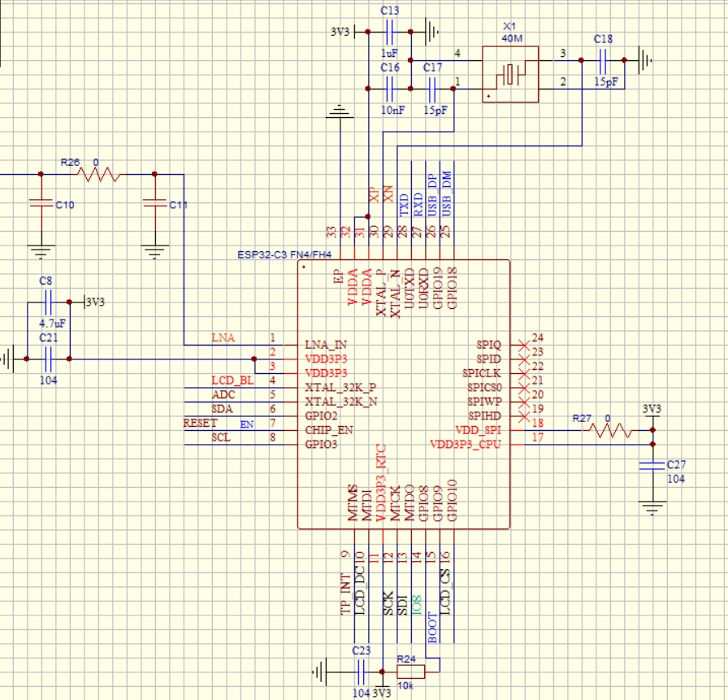Select capacitor C23 symbol
Image resolution: width=728 pixels, height=700 pixels.
[x=362, y=672]
